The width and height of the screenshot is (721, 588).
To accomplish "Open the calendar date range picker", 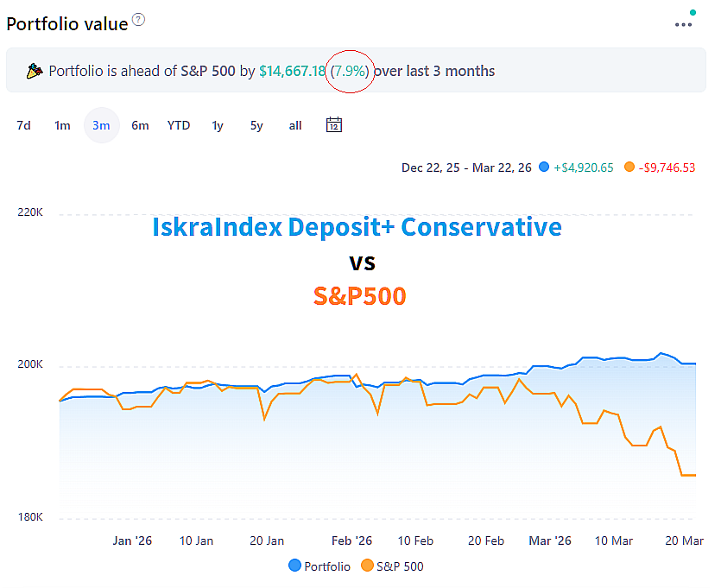I will point(334,125).
